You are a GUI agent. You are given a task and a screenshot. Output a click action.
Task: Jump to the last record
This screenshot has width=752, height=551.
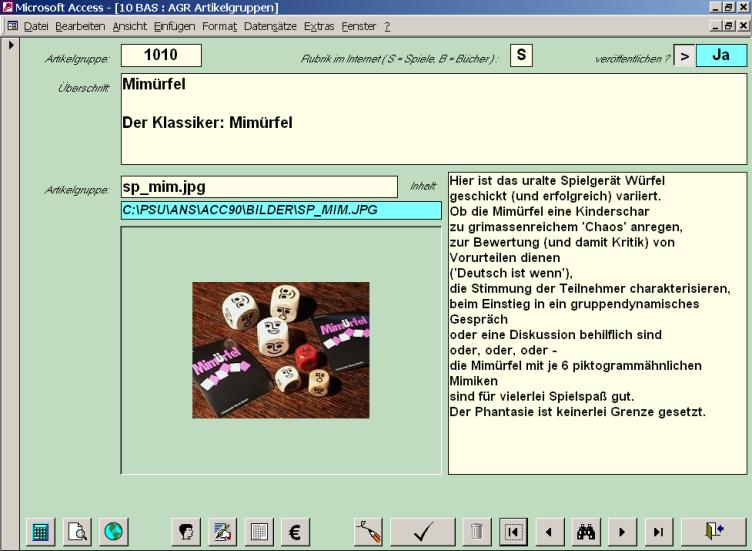(658, 532)
